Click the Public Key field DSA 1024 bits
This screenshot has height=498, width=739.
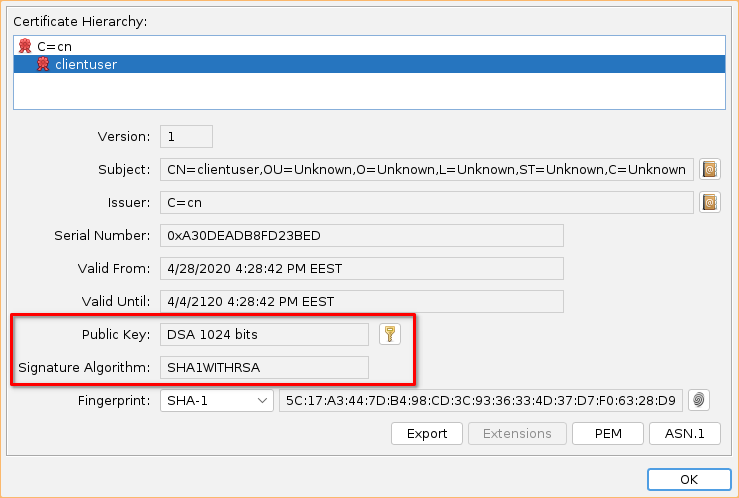[x=264, y=334]
